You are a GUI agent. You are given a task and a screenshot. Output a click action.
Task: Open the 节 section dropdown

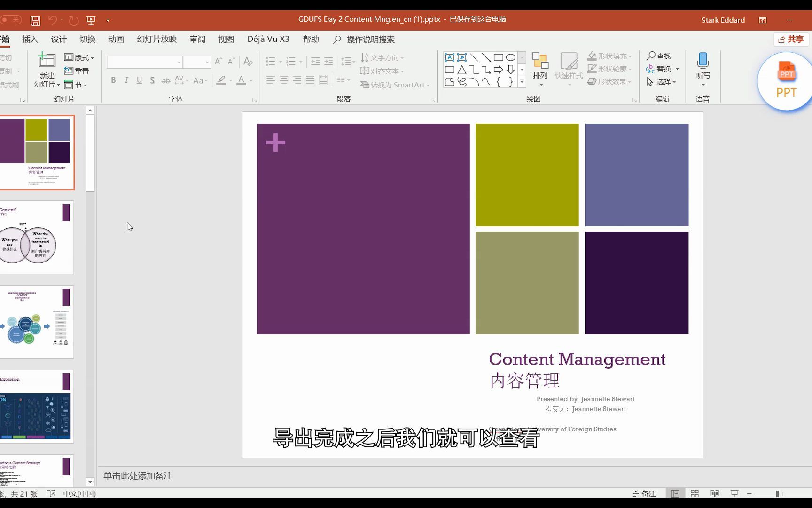click(76, 85)
